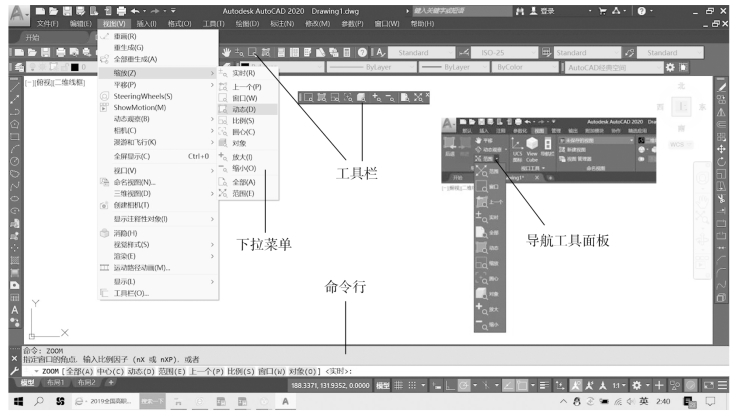This screenshot has width=742, height=418.
Task: Click Plot printer icon in Quick Access toolbar
Action: click(122, 10)
